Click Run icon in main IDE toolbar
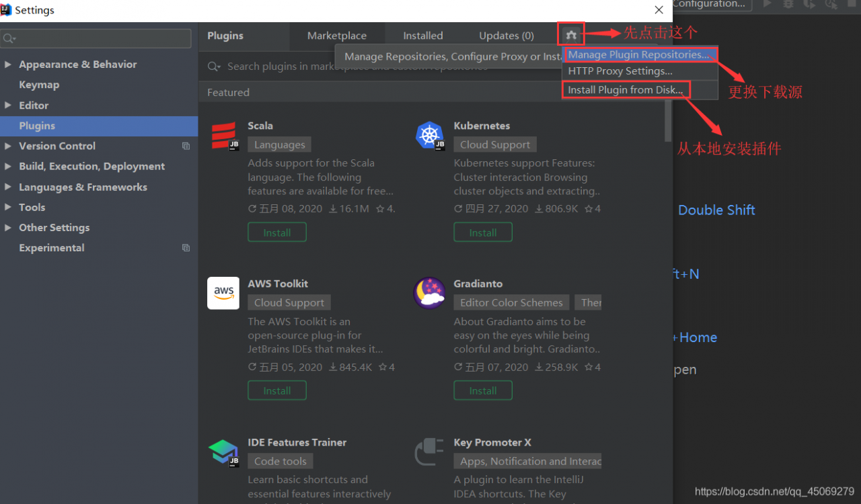The height and width of the screenshot is (504, 861). click(x=766, y=4)
